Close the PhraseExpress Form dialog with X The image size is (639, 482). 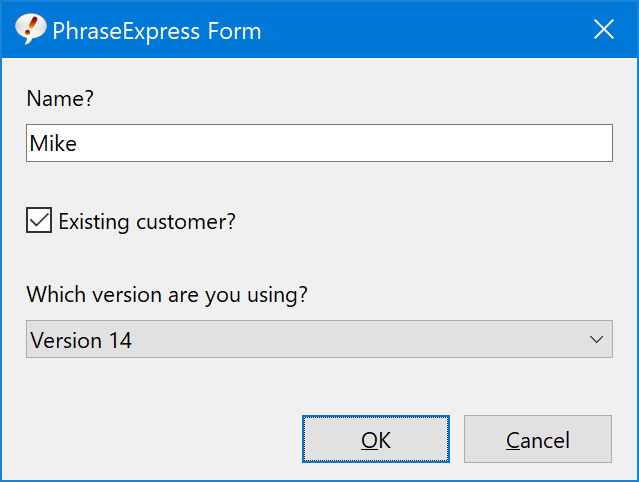(x=604, y=29)
